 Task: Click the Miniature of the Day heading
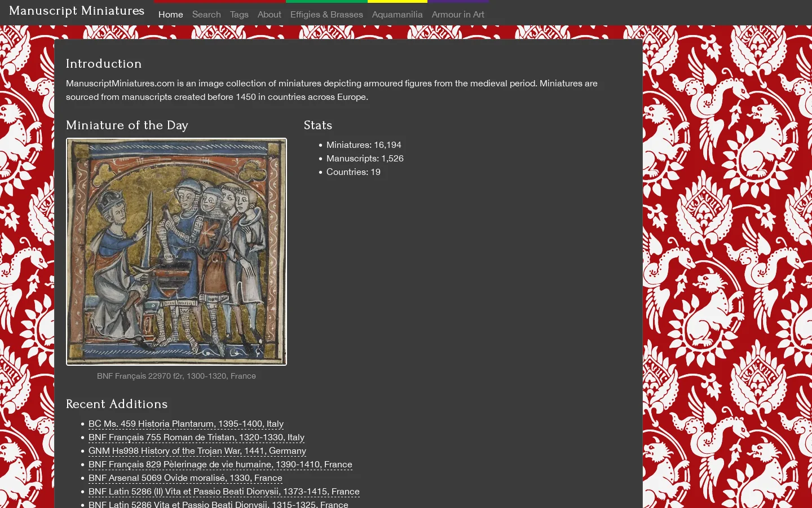click(x=127, y=125)
